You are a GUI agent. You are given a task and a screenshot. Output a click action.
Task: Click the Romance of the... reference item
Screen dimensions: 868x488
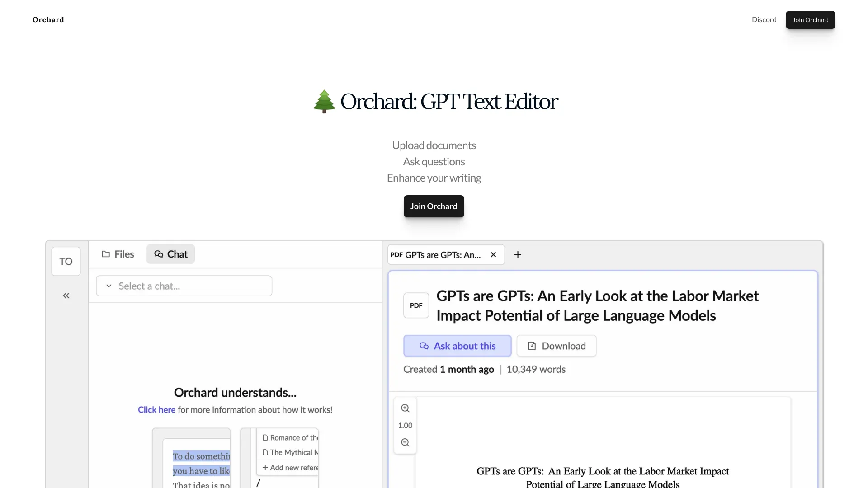tap(290, 437)
